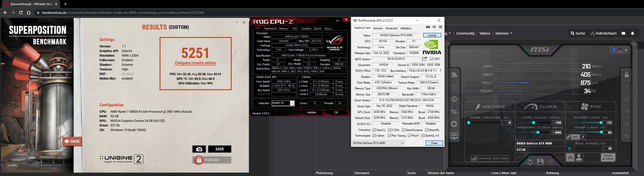Viewport: 644px width, 176px height.
Task: Toggle the PhysX checkbox in GPU-Z
Action: (409, 136)
